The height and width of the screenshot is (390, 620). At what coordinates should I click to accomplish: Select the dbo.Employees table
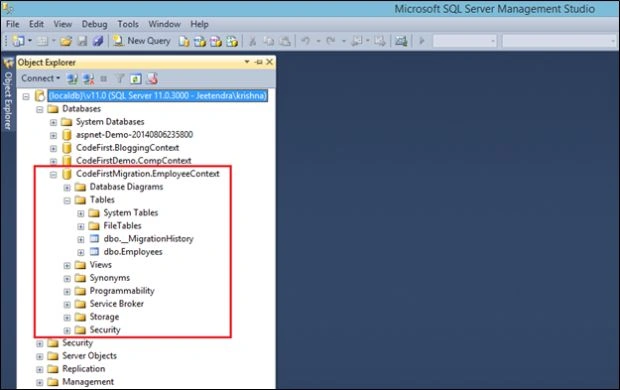[133, 252]
